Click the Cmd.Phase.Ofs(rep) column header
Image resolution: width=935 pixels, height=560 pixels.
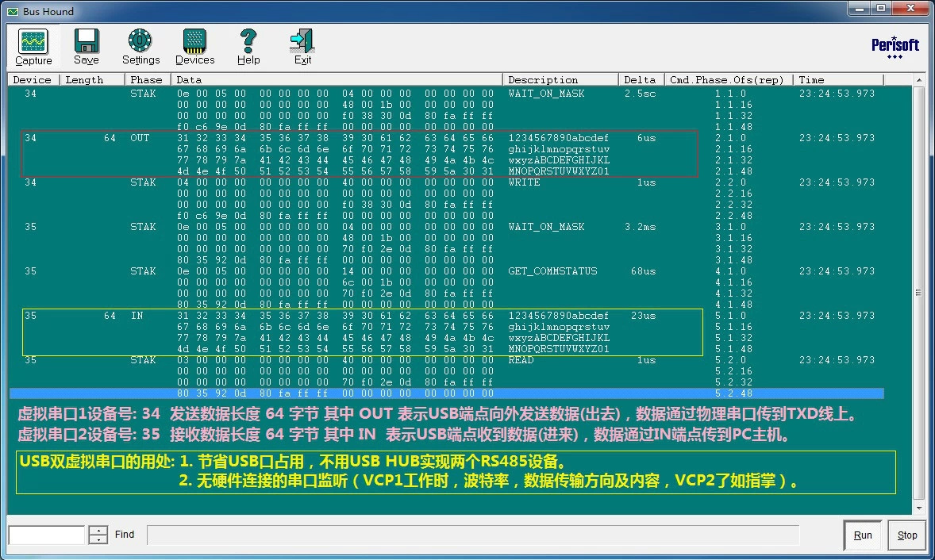tap(729, 80)
